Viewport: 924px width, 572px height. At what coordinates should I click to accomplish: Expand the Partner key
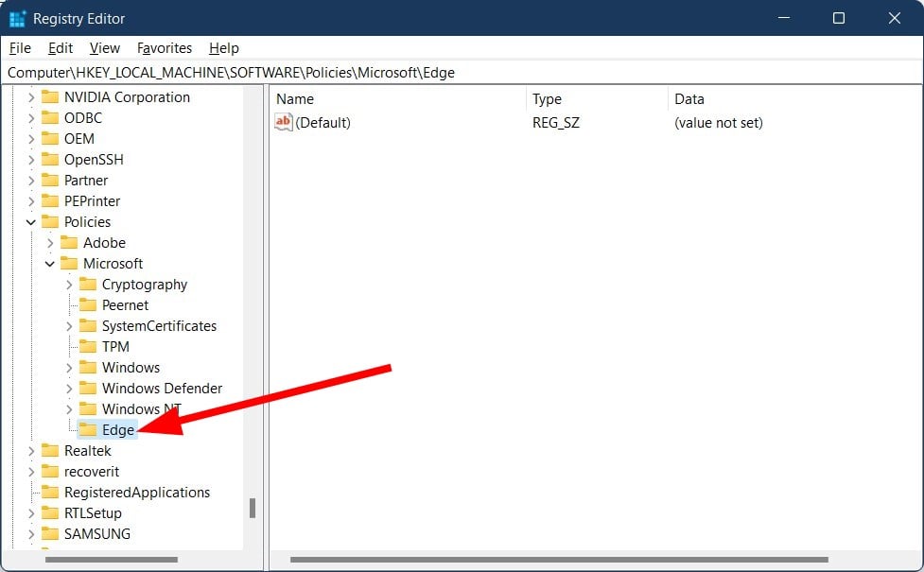tap(31, 181)
